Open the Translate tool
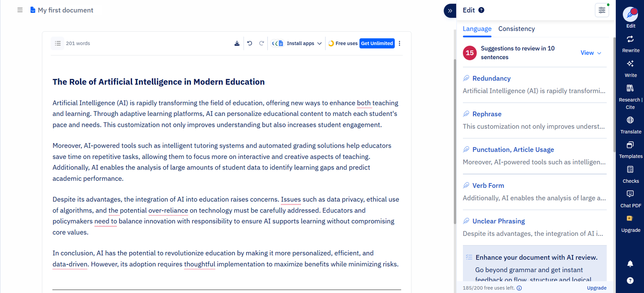 pyautogui.click(x=630, y=124)
